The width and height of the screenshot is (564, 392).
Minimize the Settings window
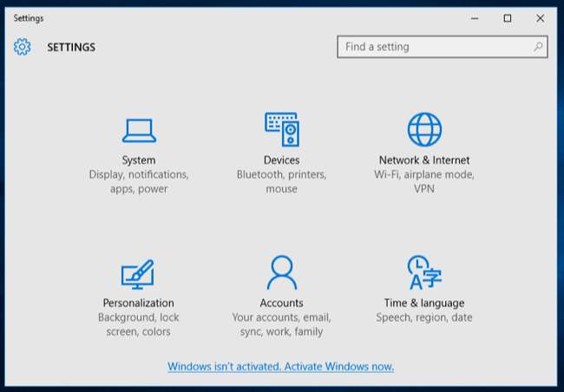point(475,18)
